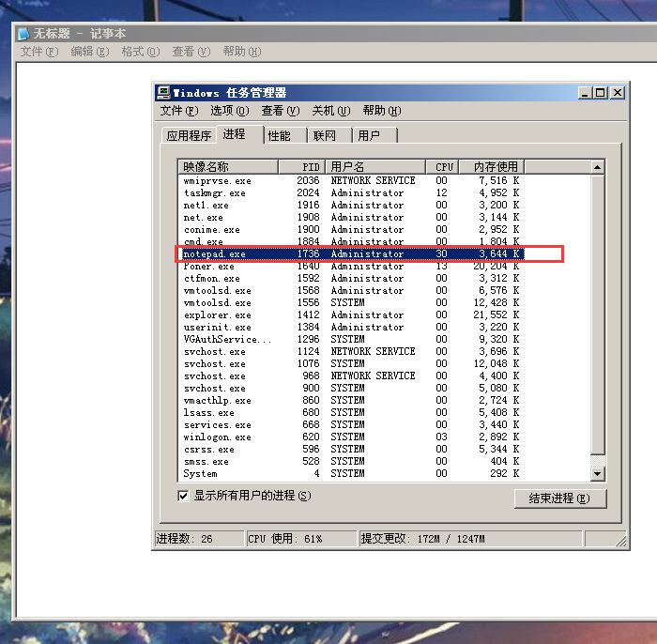657x644 pixels.
Task: Minimize the Task Manager window
Action: coord(585,93)
